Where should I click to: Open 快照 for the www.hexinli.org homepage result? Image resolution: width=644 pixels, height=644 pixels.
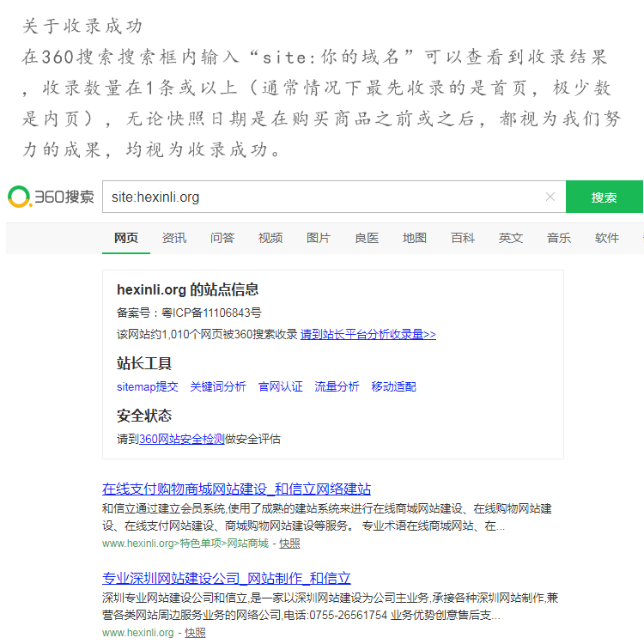(195, 633)
